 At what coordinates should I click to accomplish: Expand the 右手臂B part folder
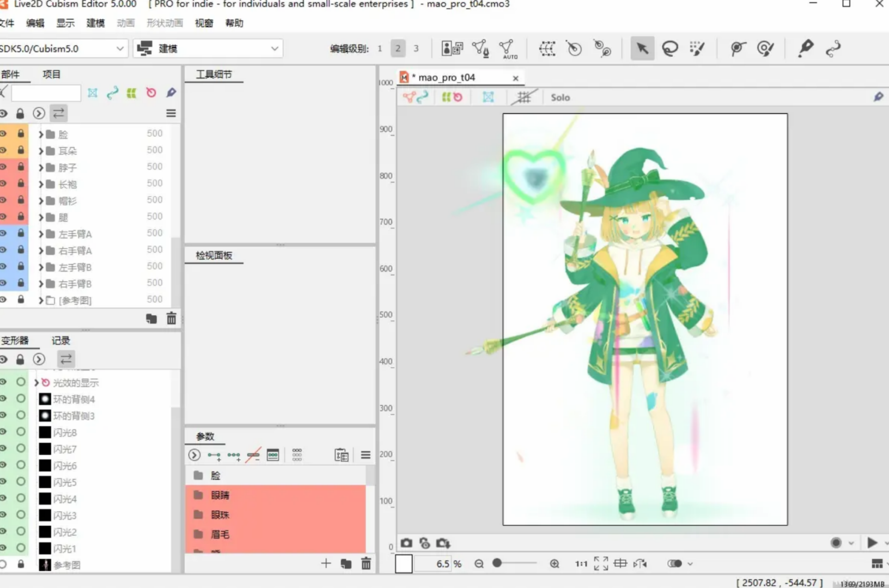pos(41,284)
